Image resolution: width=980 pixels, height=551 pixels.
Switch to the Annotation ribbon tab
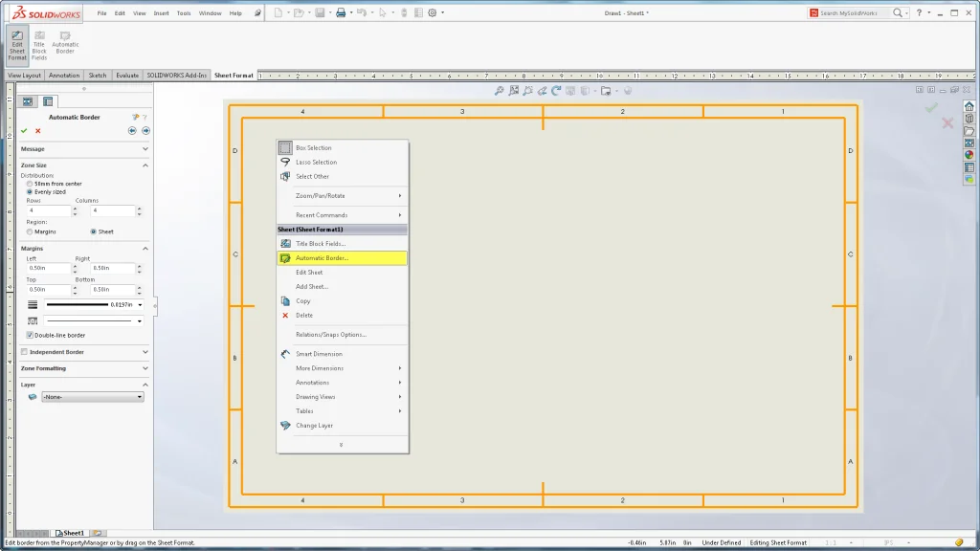63,75
